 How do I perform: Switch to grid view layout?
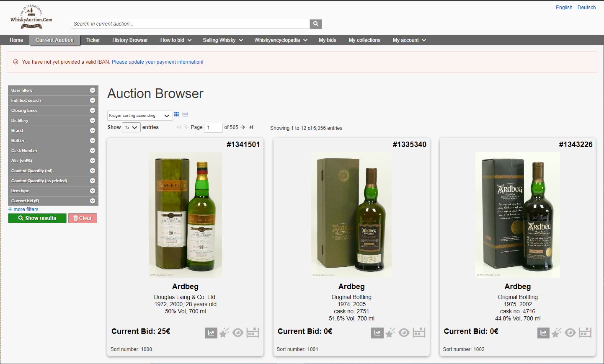[177, 114]
